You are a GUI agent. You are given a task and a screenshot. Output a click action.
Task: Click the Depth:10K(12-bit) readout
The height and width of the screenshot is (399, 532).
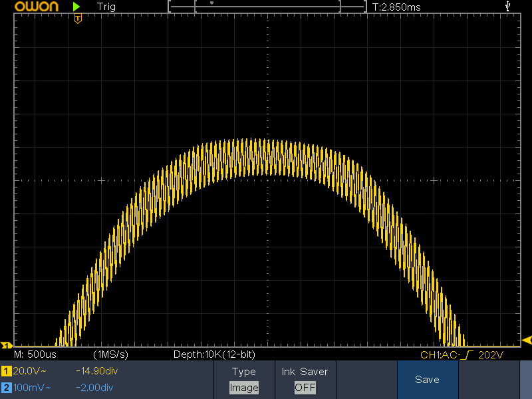(213, 354)
